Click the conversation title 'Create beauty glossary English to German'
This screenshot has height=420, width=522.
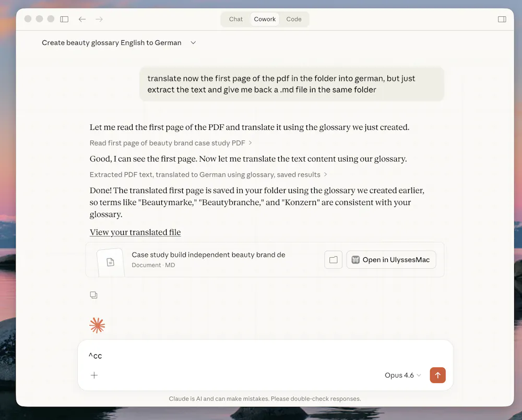click(x=112, y=43)
